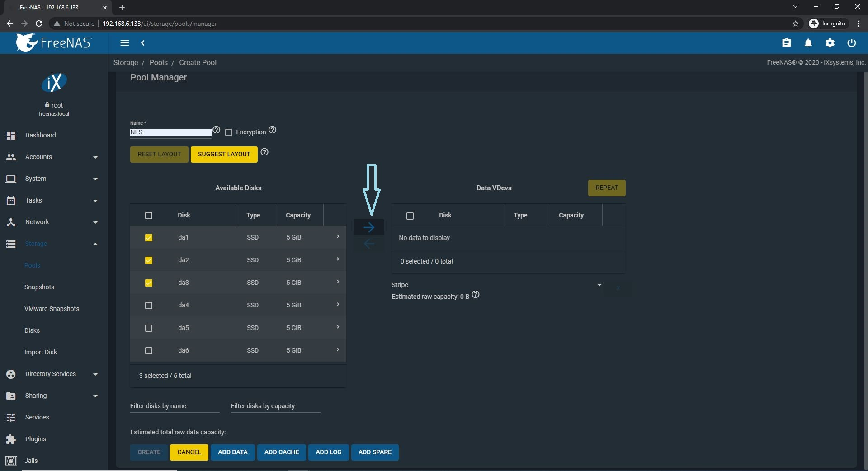Open the task manager clipboard icon
Viewport: 868px width, 471px height.
(x=787, y=43)
